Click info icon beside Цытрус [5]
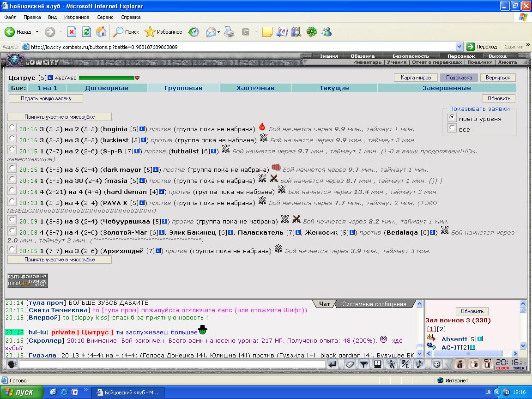 point(50,78)
